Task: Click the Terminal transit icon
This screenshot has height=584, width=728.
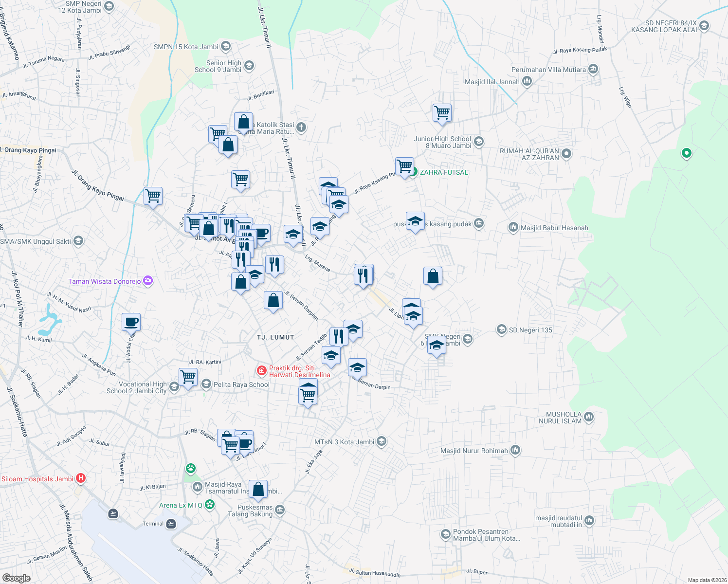Action: tap(170, 524)
